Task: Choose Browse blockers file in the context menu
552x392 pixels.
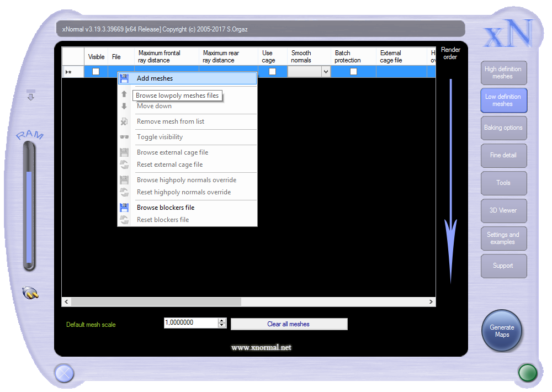Action: point(166,208)
